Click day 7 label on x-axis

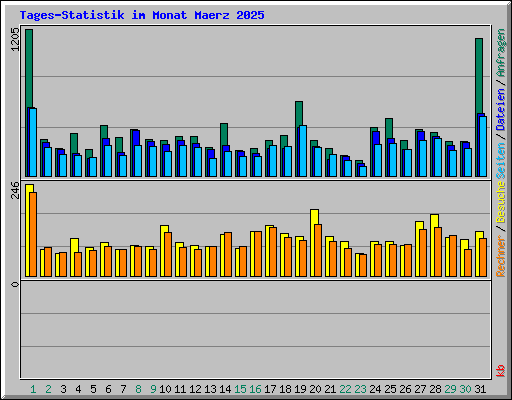coord(123,389)
